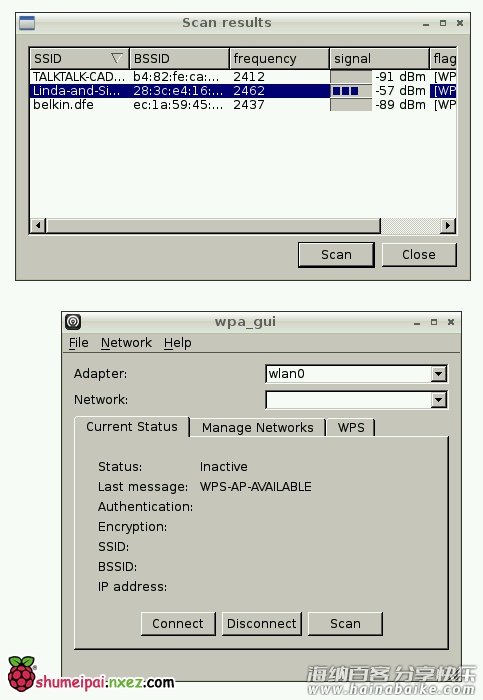Select the TALKTALK-CAD network row

point(243,77)
